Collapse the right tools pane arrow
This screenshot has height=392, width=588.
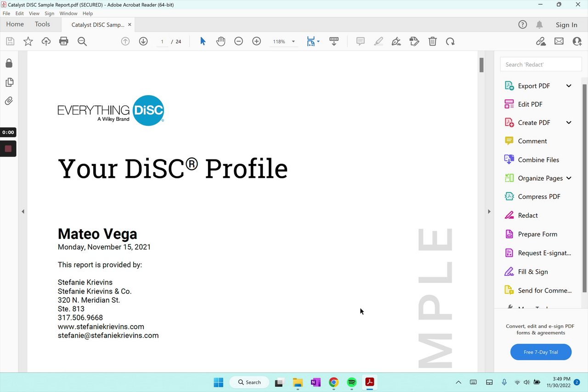[x=489, y=212]
